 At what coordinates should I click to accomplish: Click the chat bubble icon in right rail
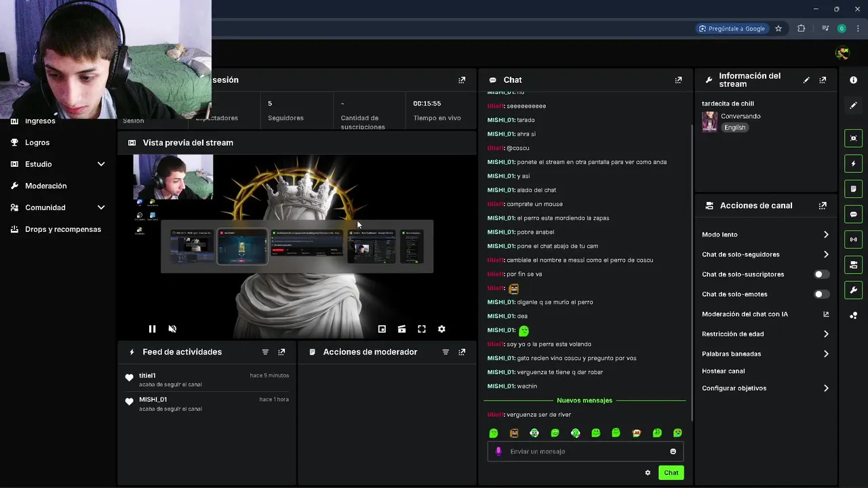853,214
